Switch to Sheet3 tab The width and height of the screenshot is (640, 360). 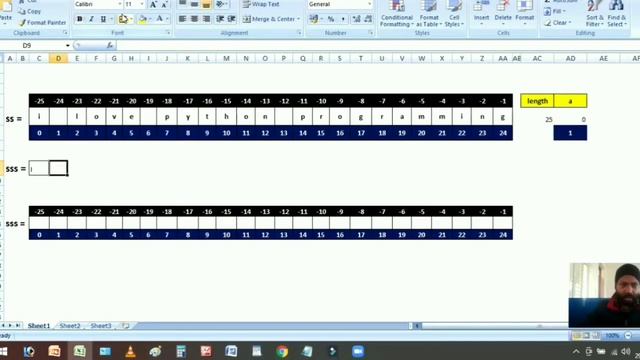click(101, 326)
